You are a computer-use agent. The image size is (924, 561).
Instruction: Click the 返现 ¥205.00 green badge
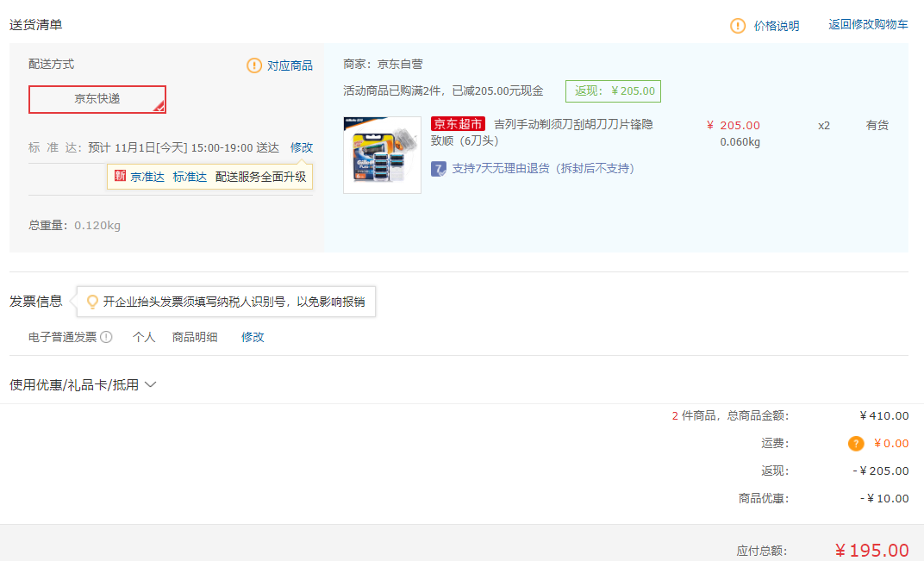pos(613,91)
